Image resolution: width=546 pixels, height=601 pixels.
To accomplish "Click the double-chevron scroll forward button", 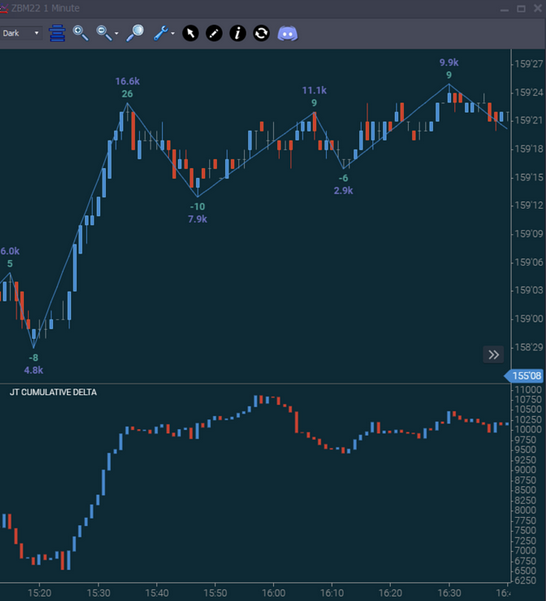I will point(494,355).
